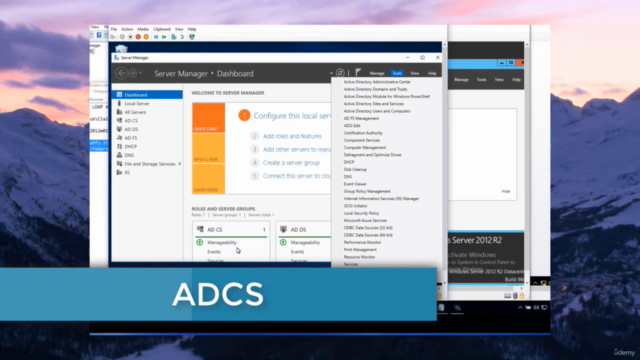Click the VM window vertical scrollbar up arrow
The height and width of the screenshot is (360, 640).
(444, 44)
